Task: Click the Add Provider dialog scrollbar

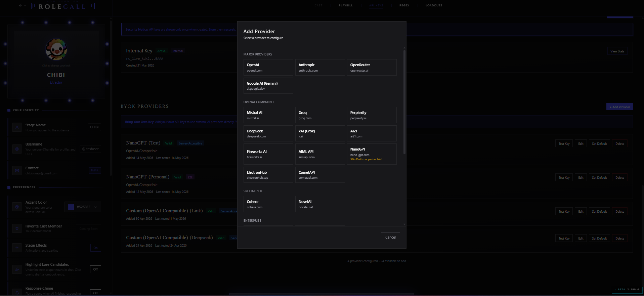Action: point(404,102)
